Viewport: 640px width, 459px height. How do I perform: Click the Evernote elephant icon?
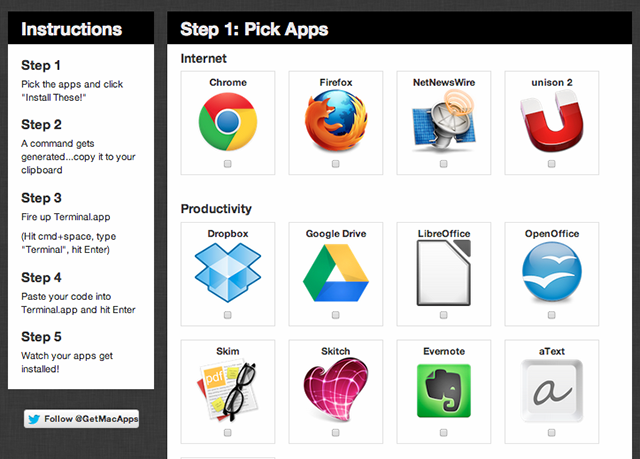click(443, 390)
